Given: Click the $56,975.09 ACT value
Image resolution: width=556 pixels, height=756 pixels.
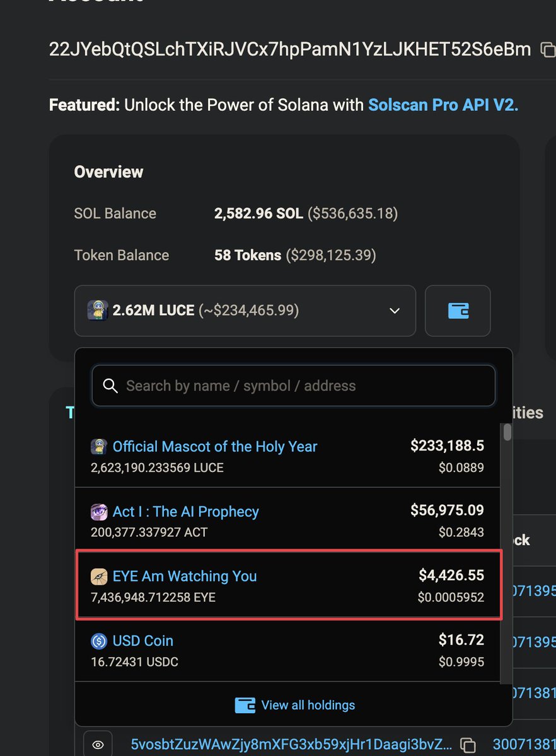Looking at the screenshot, I should (x=447, y=510).
